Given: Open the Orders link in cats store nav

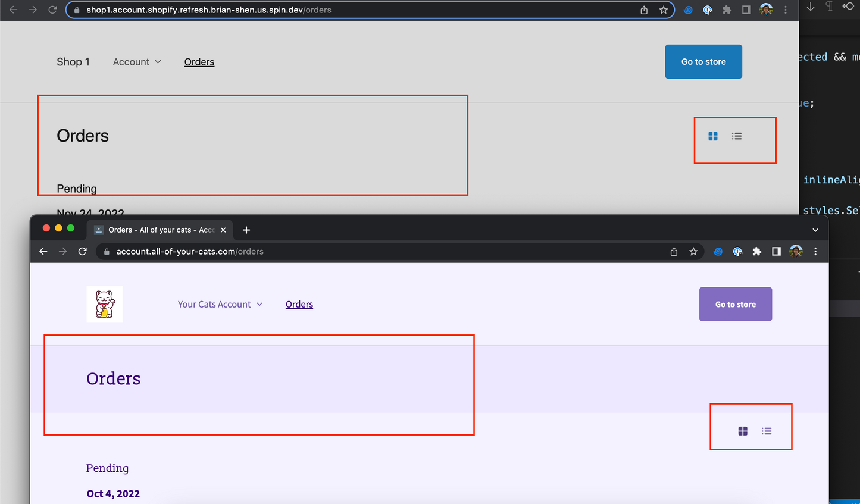Looking at the screenshot, I should [x=299, y=304].
